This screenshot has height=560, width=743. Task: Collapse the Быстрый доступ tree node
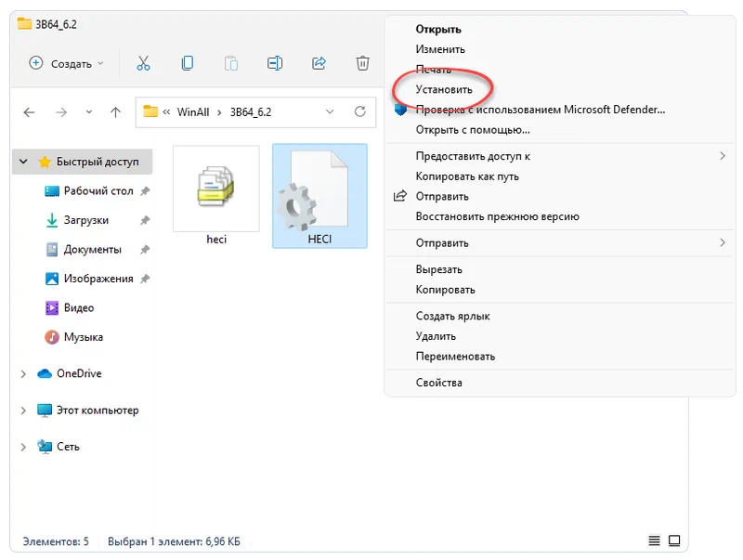pyautogui.click(x=23, y=162)
